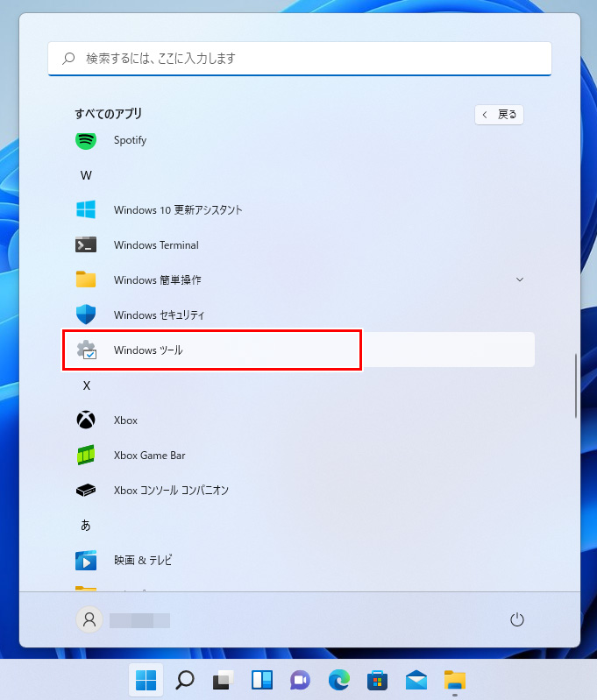Launch Windows Terminal via its icon
Image resolution: width=597 pixels, height=700 pixels.
pos(86,244)
